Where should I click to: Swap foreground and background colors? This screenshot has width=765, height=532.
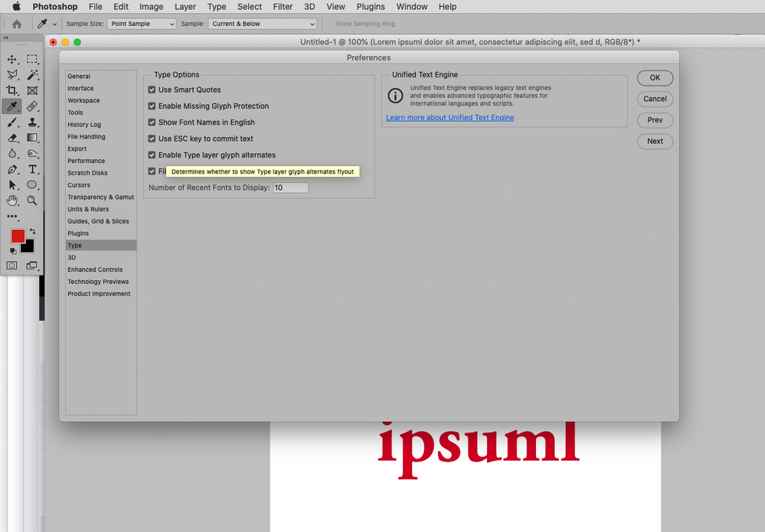click(33, 231)
